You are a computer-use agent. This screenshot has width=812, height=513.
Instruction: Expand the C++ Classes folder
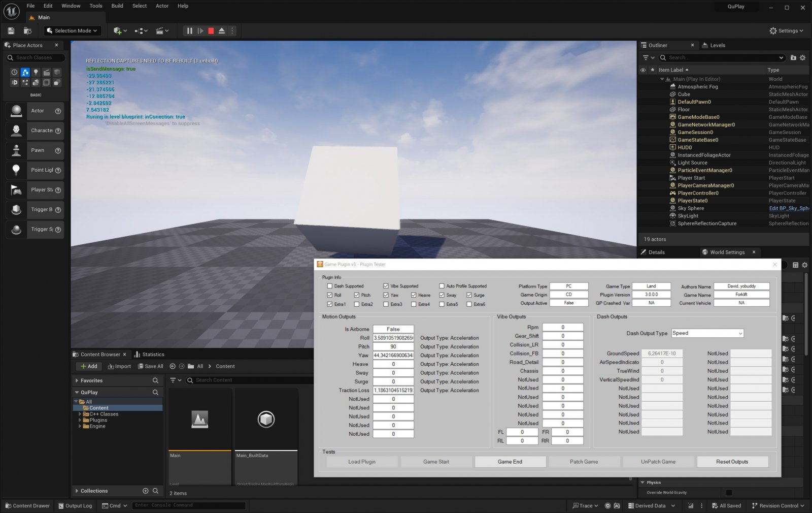coord(80,414)
